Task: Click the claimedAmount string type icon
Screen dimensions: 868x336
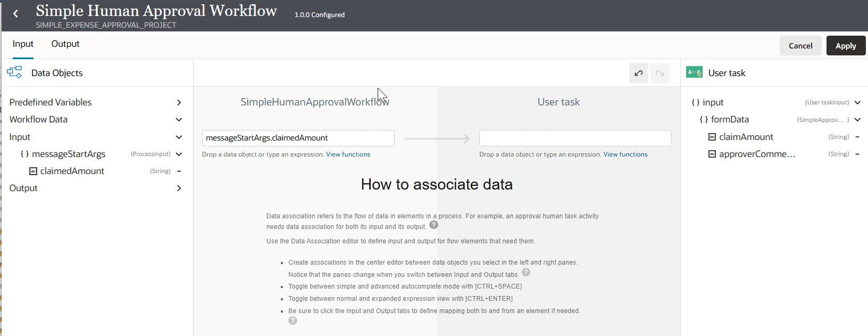Action: (33, 171)
